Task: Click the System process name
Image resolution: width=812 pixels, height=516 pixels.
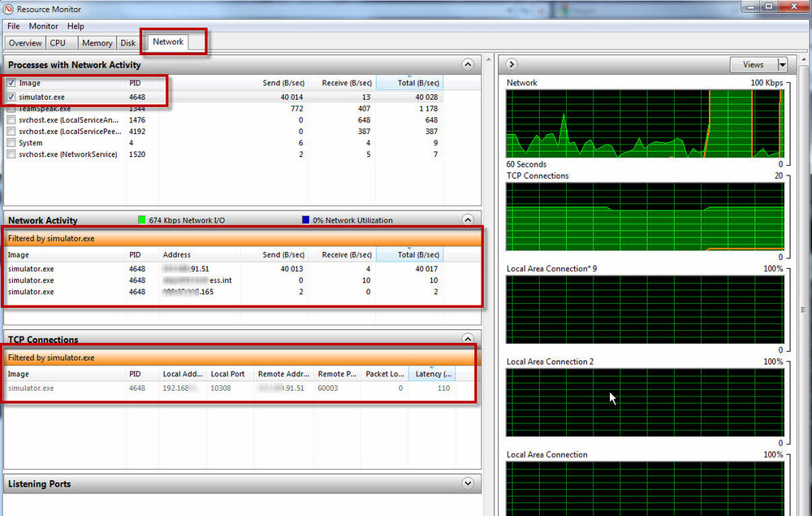Action: (31, 143)
